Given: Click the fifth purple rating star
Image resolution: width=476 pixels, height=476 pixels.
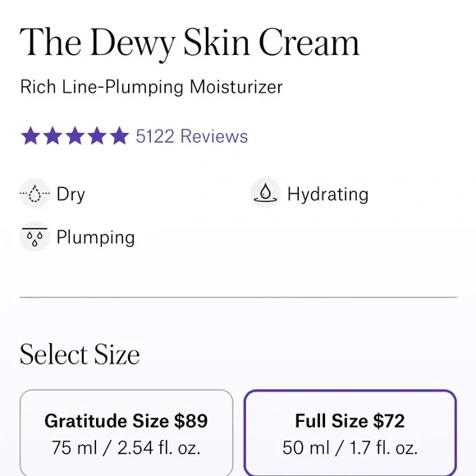Looking at the screenshot, I should (x=119, y=135).
